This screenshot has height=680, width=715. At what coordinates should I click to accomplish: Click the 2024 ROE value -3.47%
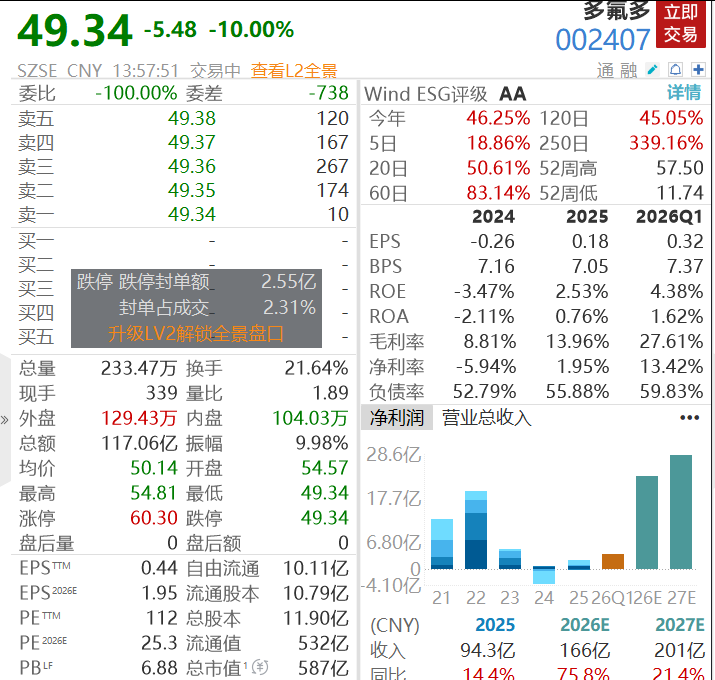(484, 291)
